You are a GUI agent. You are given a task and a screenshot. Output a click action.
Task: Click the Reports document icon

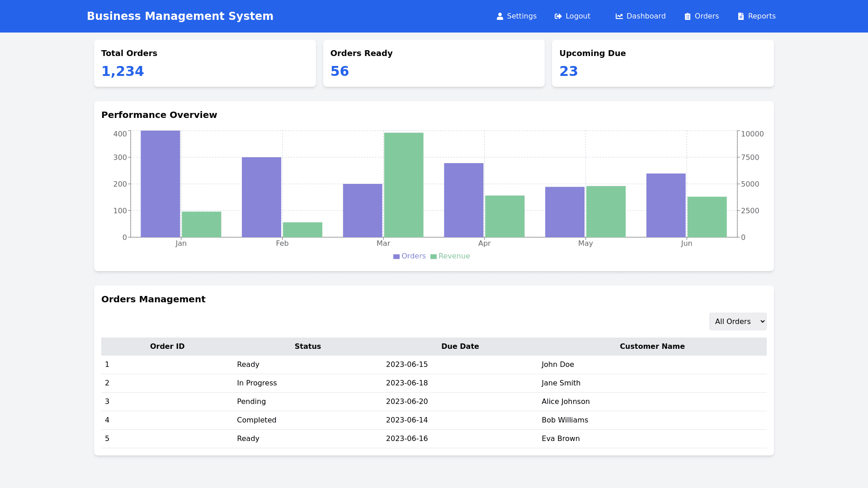point(741,16)
